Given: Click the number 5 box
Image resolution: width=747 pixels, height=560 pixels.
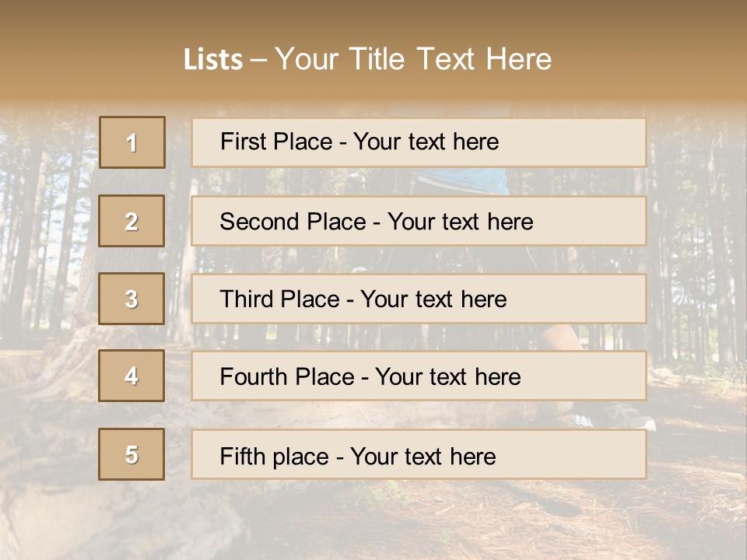Looking at the screenshot, I should (132, 454).
